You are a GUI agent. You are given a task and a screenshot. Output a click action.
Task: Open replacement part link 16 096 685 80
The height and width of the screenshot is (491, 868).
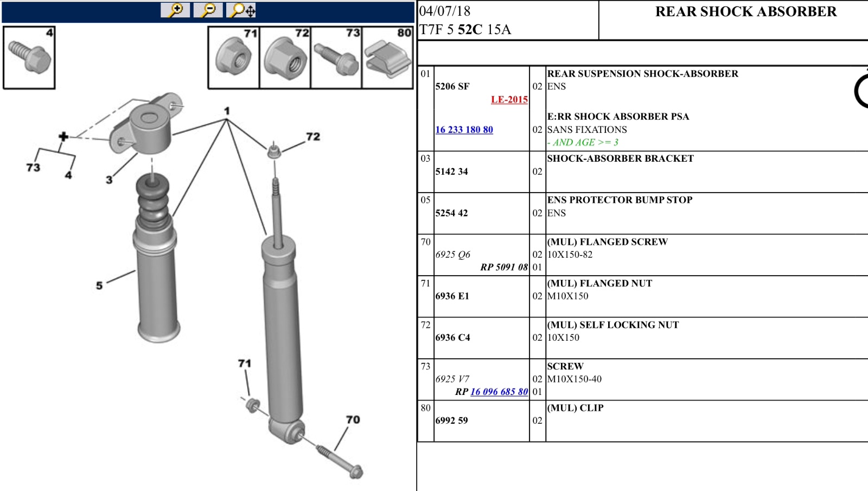click(x=499, y=392)
